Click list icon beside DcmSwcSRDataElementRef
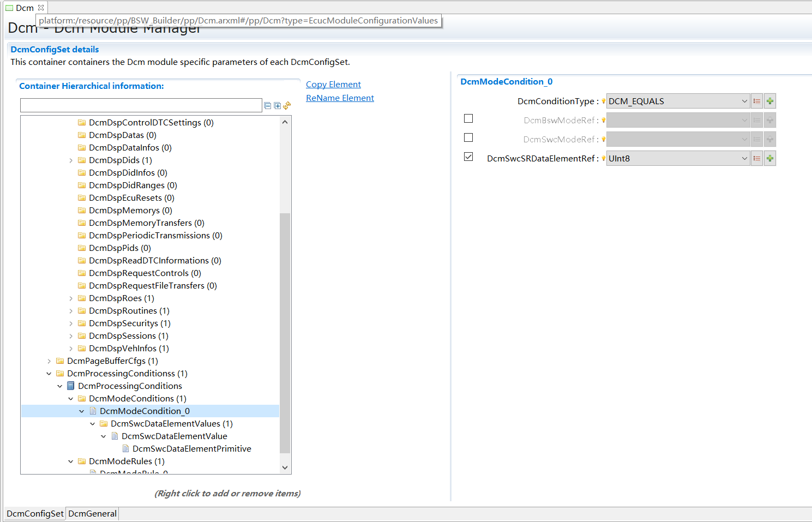Image resolution: width=812 pixels, height=522 pixels. tap(756, 158)
